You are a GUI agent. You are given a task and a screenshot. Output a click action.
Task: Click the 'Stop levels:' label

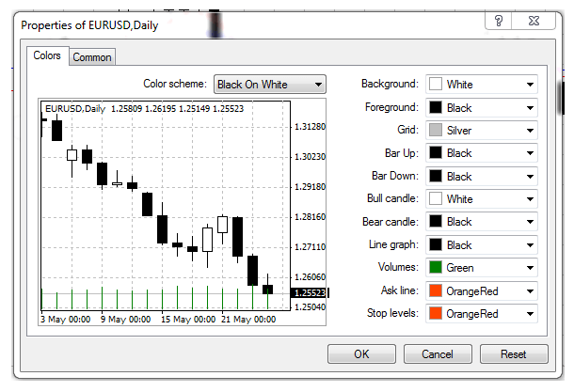pos(392,313)
